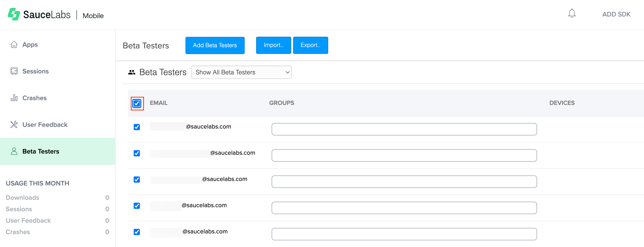This screenshot has width=644, height=247.
Task: Select the Sessions monitor icon
Action: click(14, 71)
